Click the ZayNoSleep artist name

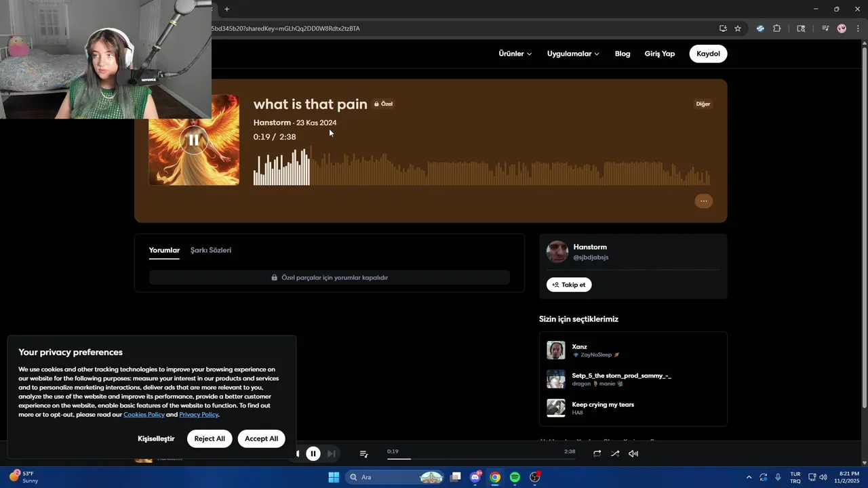pos(596,354)
